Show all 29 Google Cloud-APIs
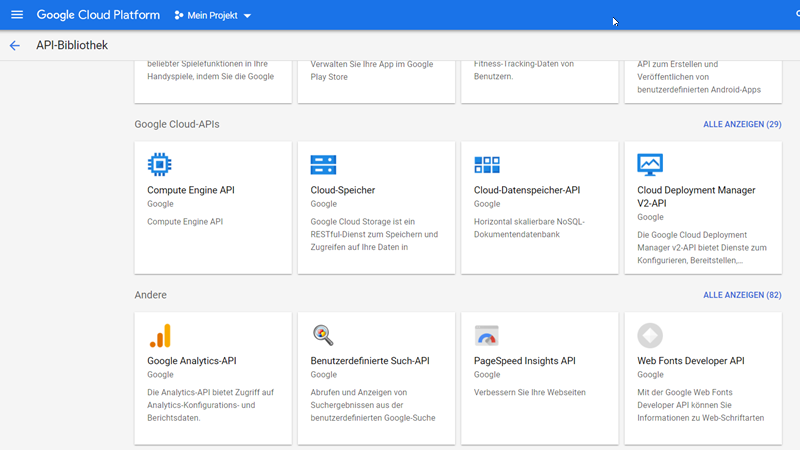800x450 pixels. click(x=742, y=125)
